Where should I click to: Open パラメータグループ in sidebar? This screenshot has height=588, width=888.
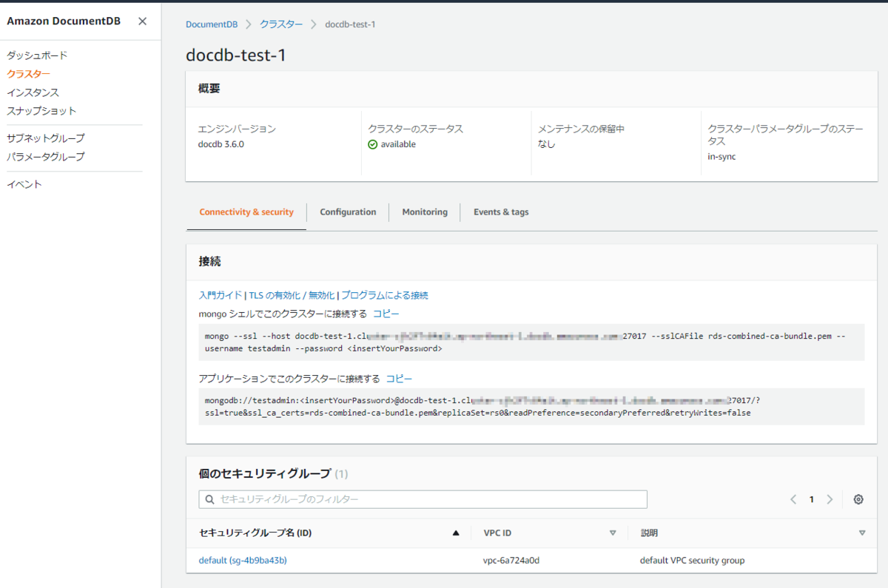pyautogui.click(x=46, y=157)
